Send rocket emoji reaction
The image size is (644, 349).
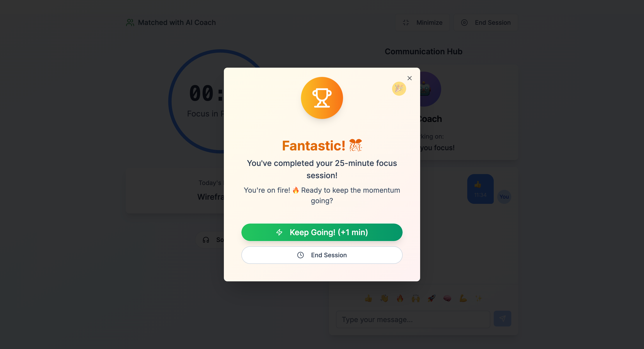pos(431,298)
